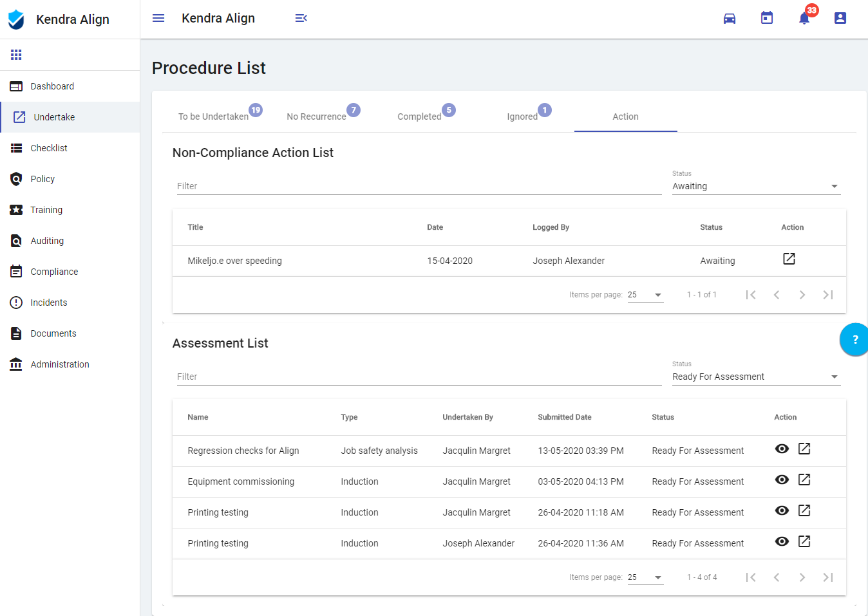View Jacqulin Margret's Printing testing eye icon
Image resolution: width=868 pixels, height=616 pixels.
(x=782, y=510)
